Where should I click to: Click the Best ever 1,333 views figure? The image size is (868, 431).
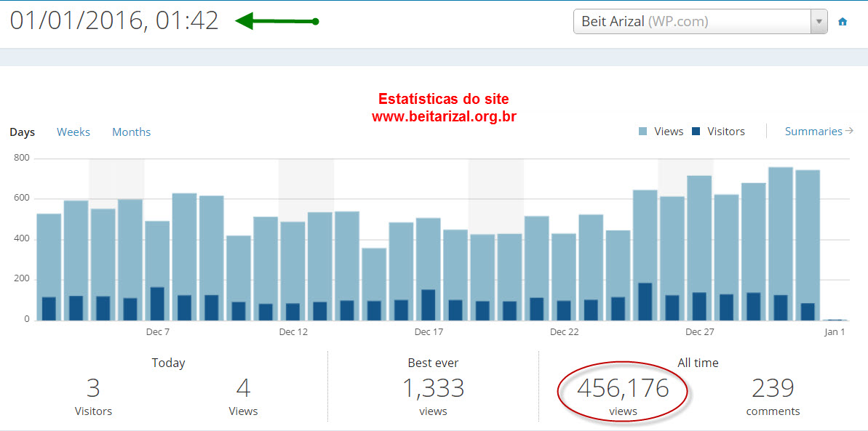point(433,389)
